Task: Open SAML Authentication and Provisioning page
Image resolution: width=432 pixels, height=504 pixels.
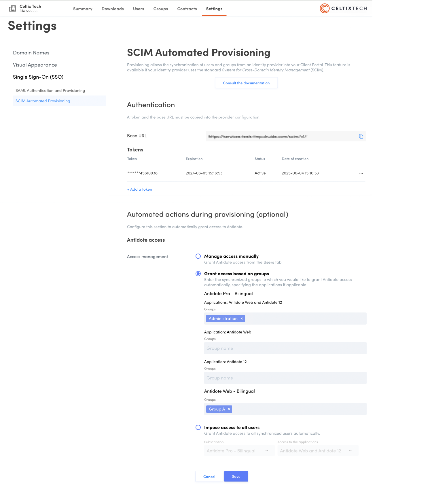Action: pos(50,90)
